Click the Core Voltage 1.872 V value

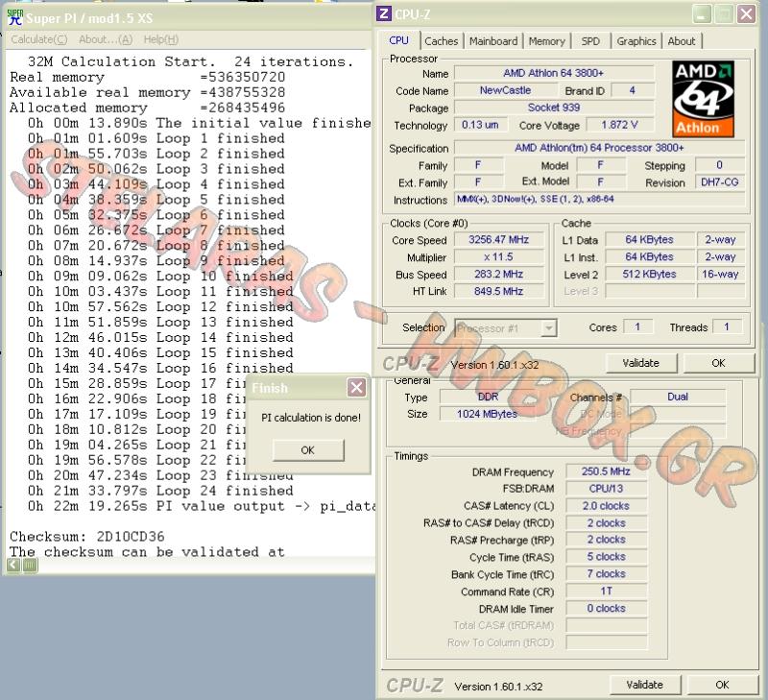(x=619, y=125)
